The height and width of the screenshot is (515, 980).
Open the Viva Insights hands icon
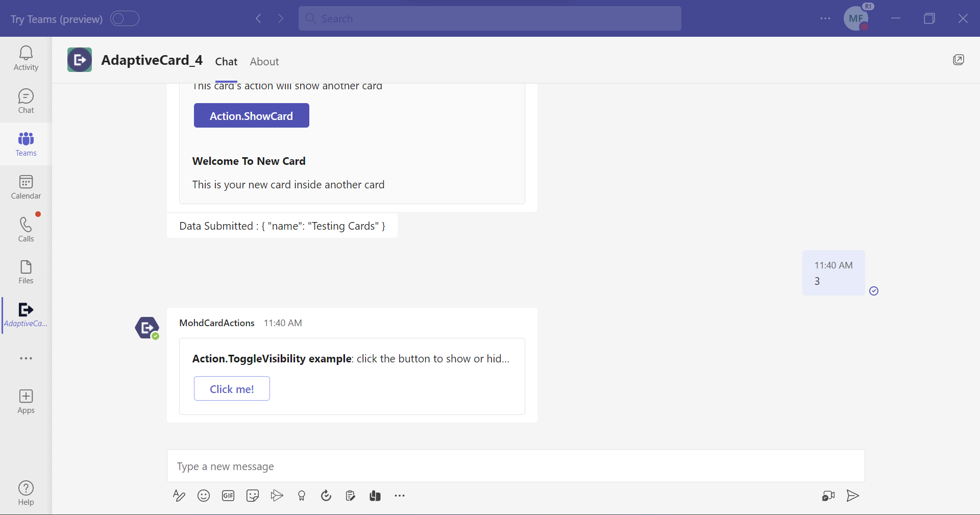pos(375,496)
